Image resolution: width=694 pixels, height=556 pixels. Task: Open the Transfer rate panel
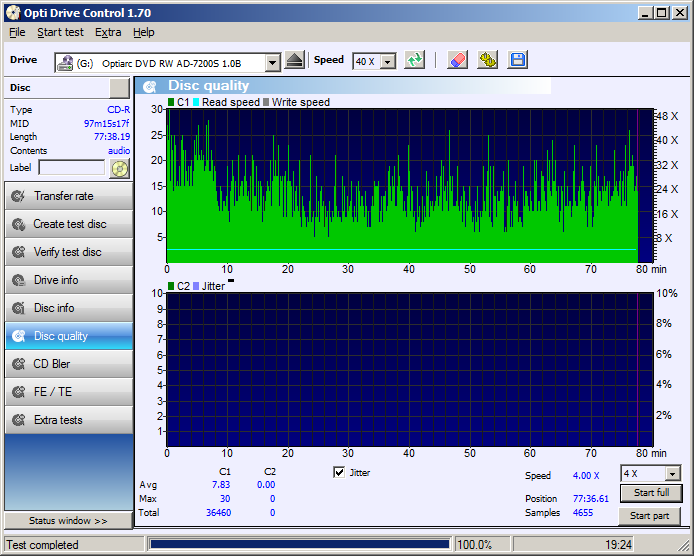click(x=69, y=196)
